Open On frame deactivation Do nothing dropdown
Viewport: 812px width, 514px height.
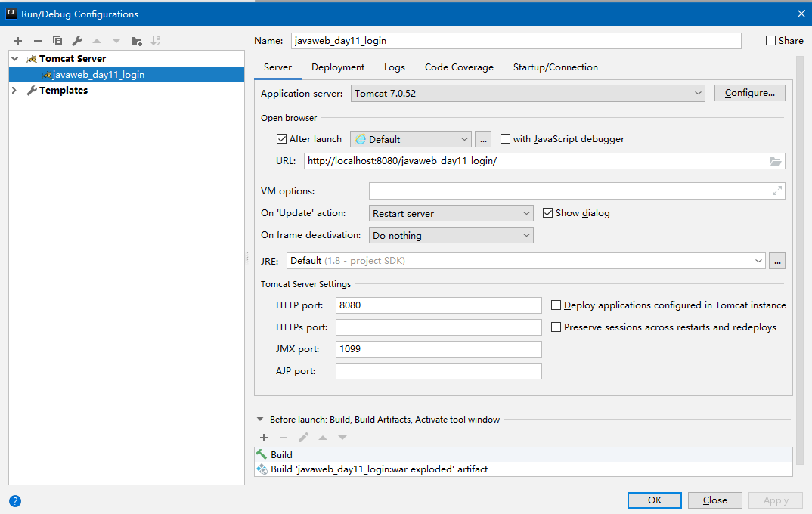451,236
